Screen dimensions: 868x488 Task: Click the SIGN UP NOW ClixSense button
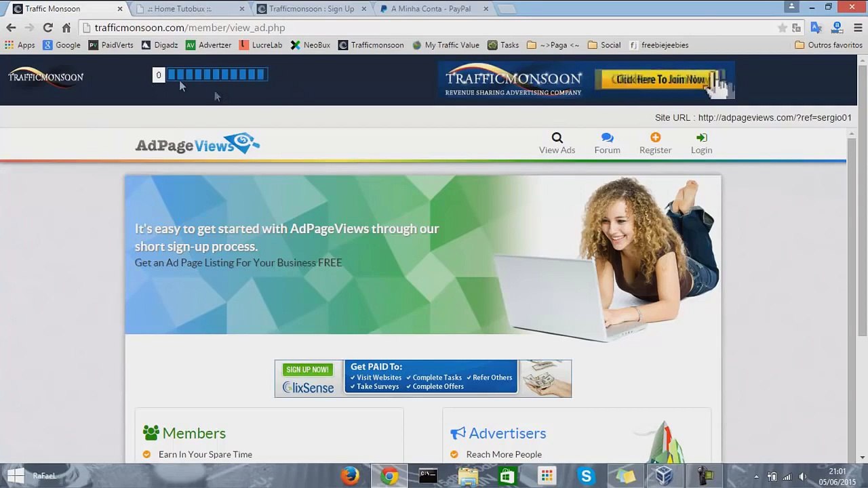tap(307, 369)
